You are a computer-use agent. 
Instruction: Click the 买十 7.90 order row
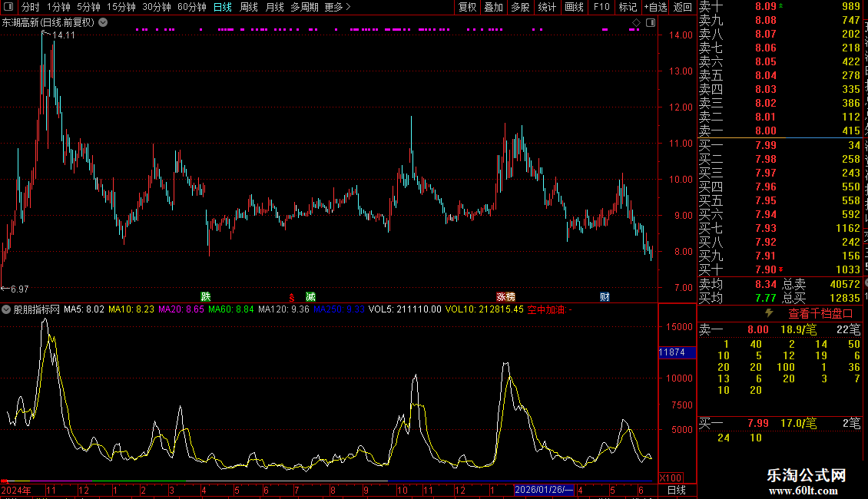(780, 269)
